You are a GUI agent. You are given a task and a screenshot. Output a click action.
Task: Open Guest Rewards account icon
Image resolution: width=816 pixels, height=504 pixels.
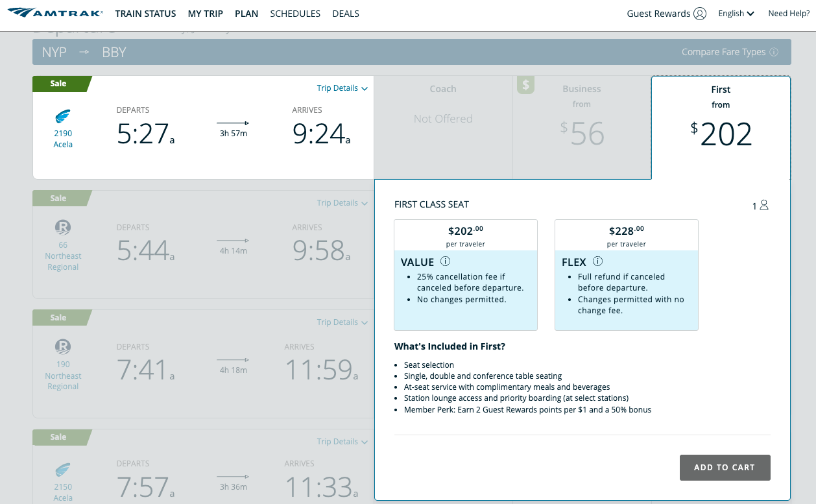click(x=699, y=14)
